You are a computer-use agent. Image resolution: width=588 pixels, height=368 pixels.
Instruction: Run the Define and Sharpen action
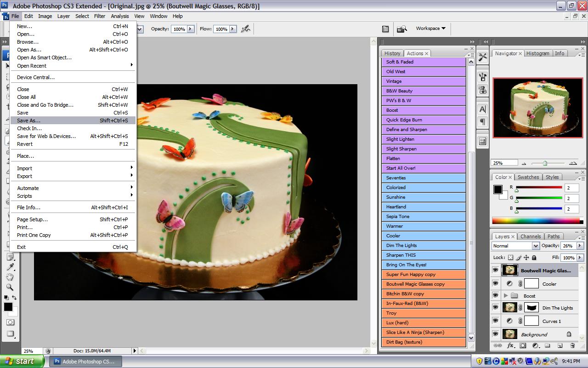424,130
